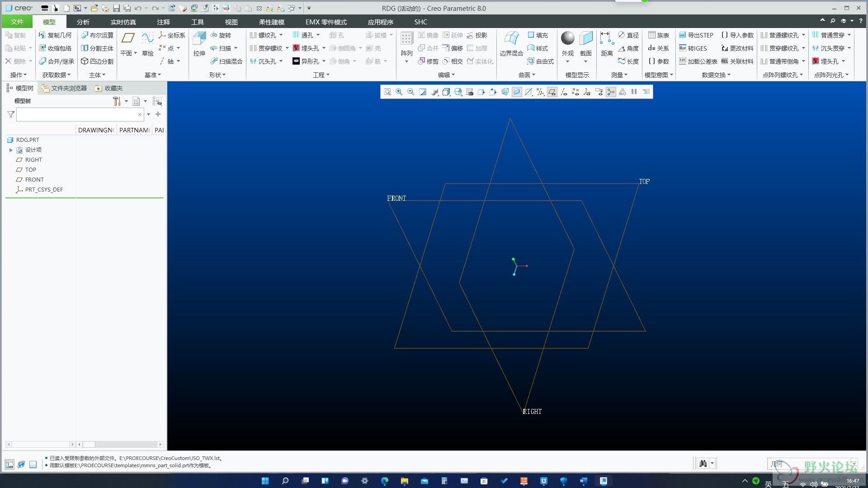Expand the 工程 group dropdown
The width and height of the screenshot is (868, 488).
pyautogui.click(x=321, y=75)
